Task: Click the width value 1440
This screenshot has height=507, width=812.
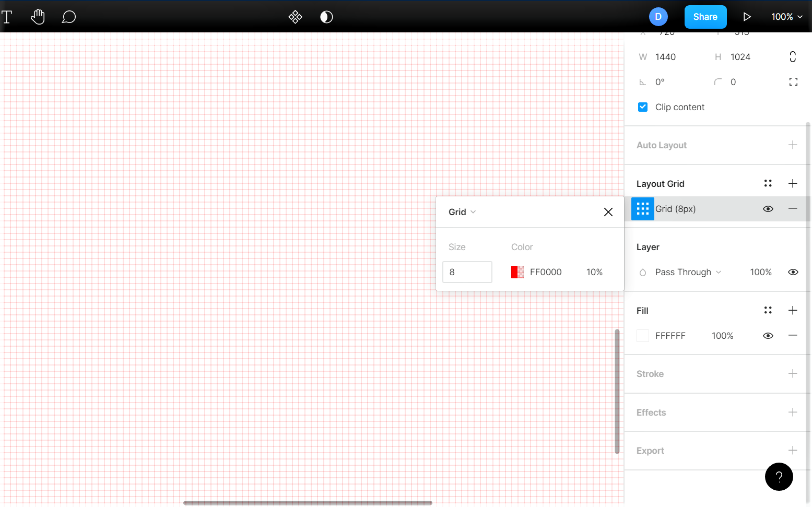Action: (665, 57)
